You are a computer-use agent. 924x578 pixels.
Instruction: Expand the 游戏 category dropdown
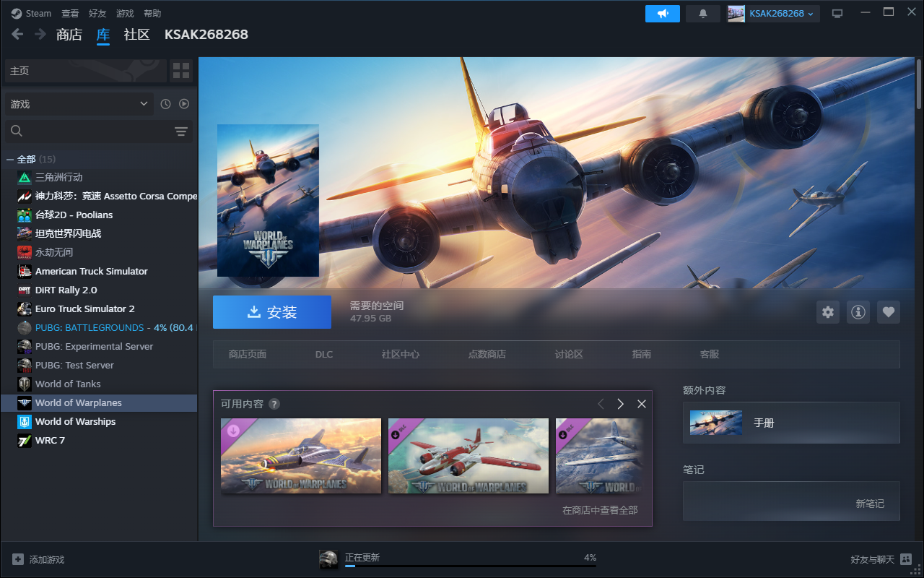coord(79,104)
